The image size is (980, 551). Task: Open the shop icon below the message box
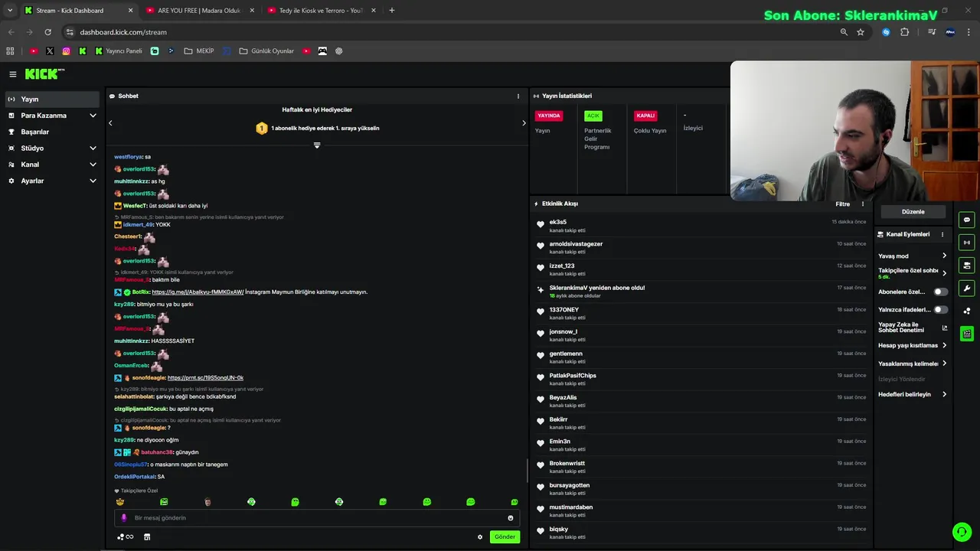point(147,537)
